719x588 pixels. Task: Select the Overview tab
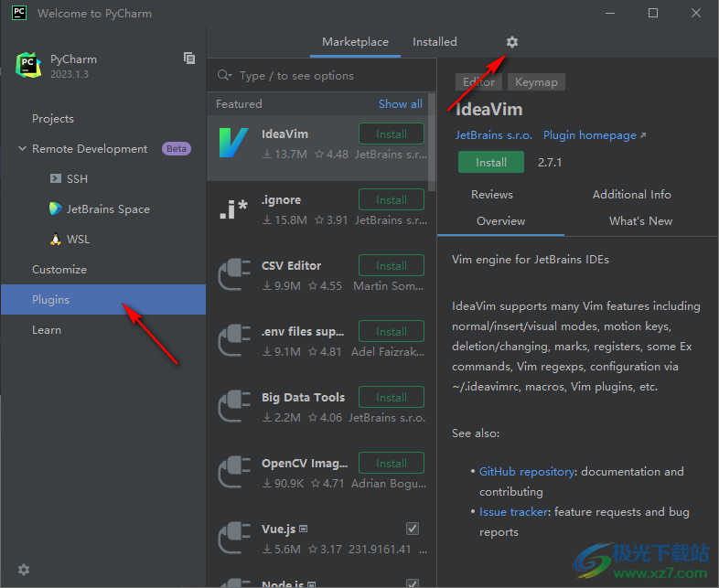[x=500, y=221]
